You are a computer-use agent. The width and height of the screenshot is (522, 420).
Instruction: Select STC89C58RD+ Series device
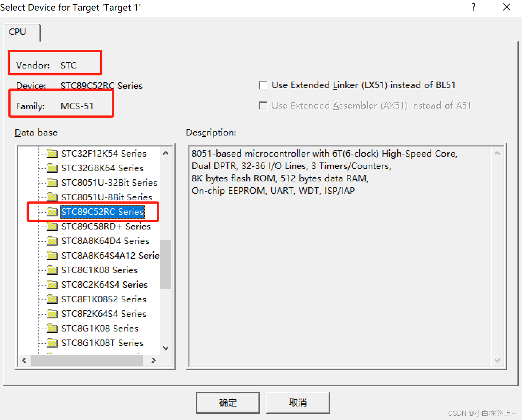point(106,226)
